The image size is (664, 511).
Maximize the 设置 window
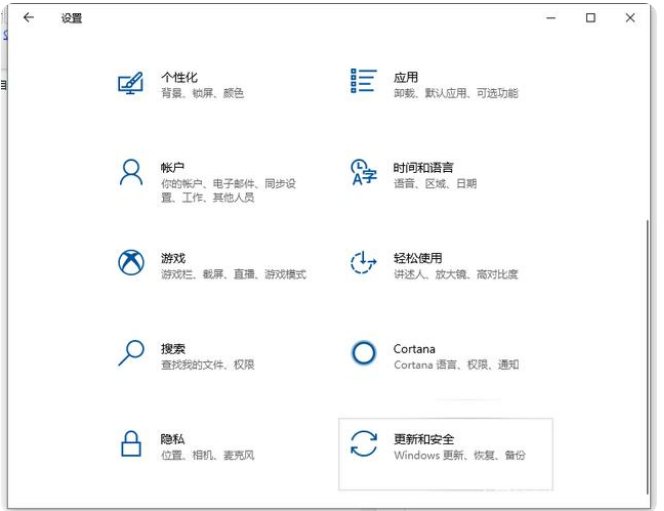click(x=590, y=18)
